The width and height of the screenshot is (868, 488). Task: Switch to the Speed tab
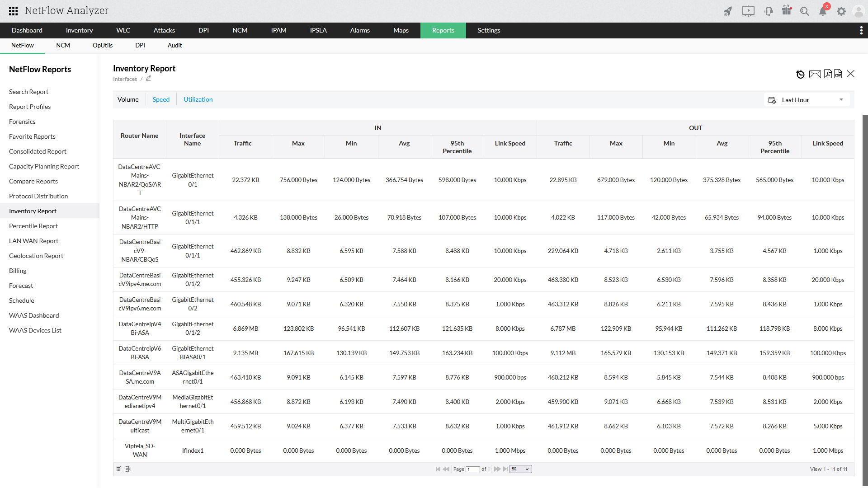click(x=161, y=99)
